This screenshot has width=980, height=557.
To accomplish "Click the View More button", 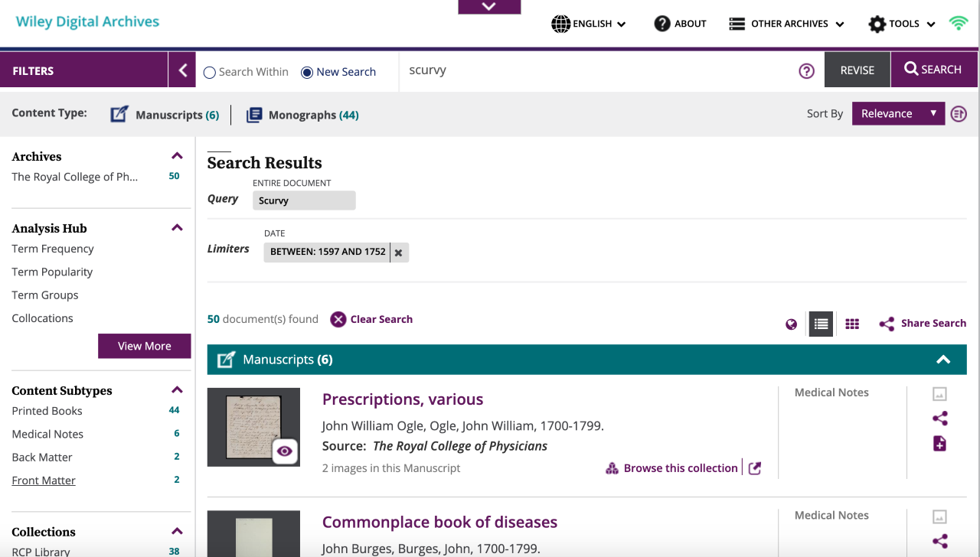I will (144, 346).
